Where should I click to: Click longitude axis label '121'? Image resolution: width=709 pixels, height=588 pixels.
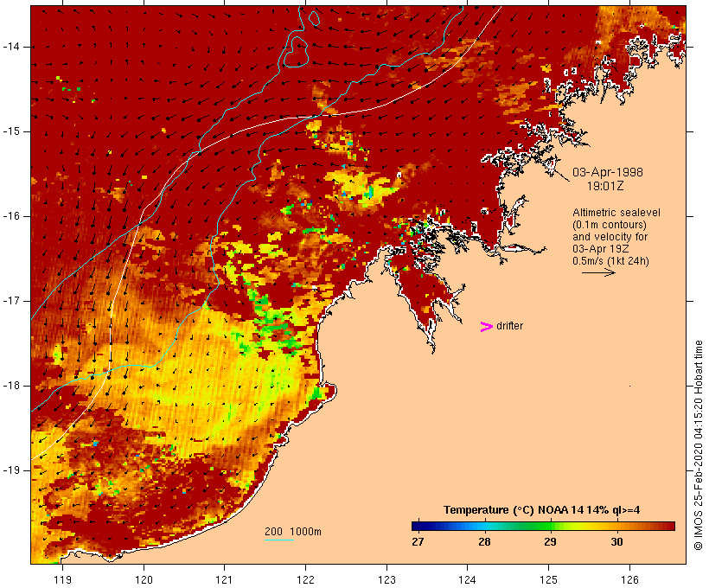click(224, 579)
